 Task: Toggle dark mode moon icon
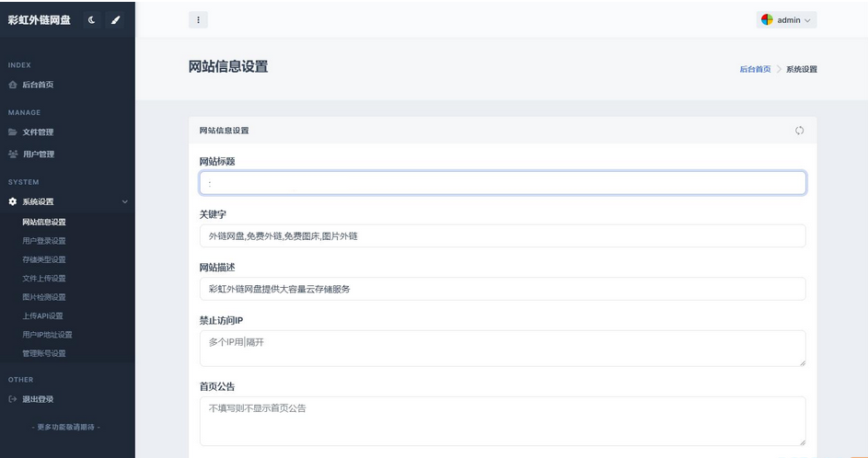[x=91, y=20]
